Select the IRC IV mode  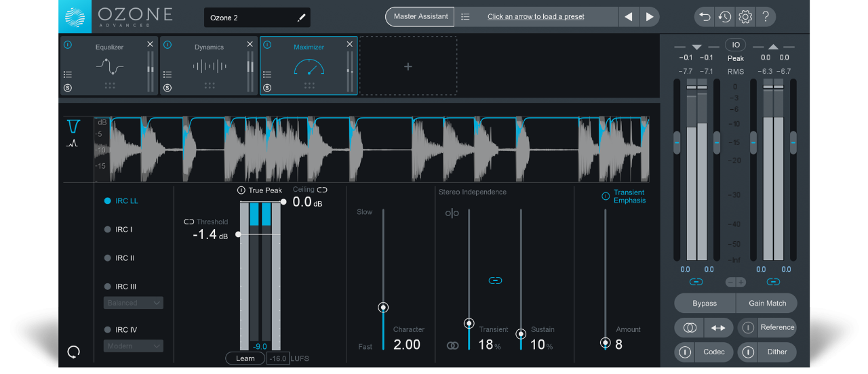(121, 330)
